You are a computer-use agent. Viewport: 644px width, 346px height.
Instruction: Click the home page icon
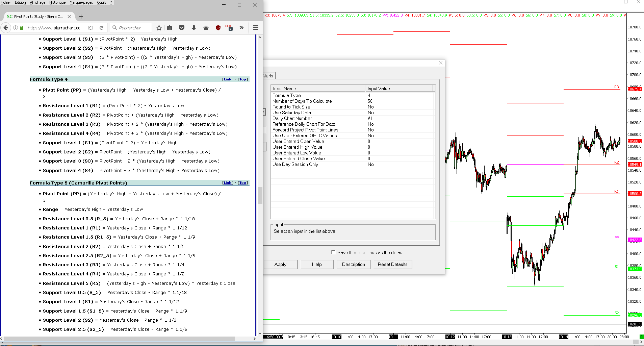(x=206, y=28)
